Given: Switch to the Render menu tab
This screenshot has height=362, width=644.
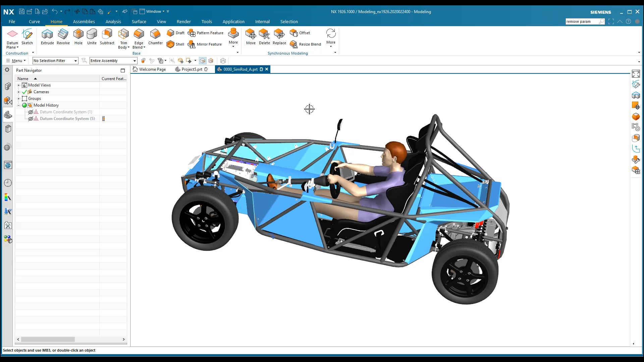Looking at the screenshot, I should click(183, 21).
